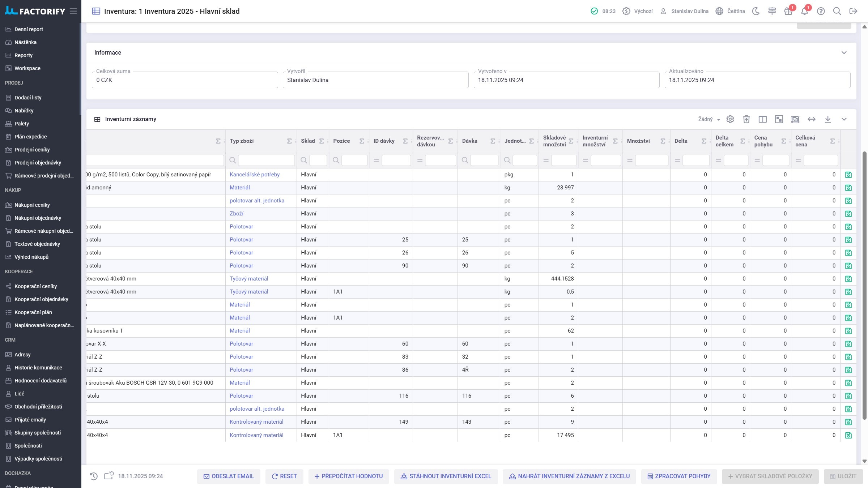868x488 pixels.
Task: Click the column layout icon in table toolbar
Action: point(762,119)
